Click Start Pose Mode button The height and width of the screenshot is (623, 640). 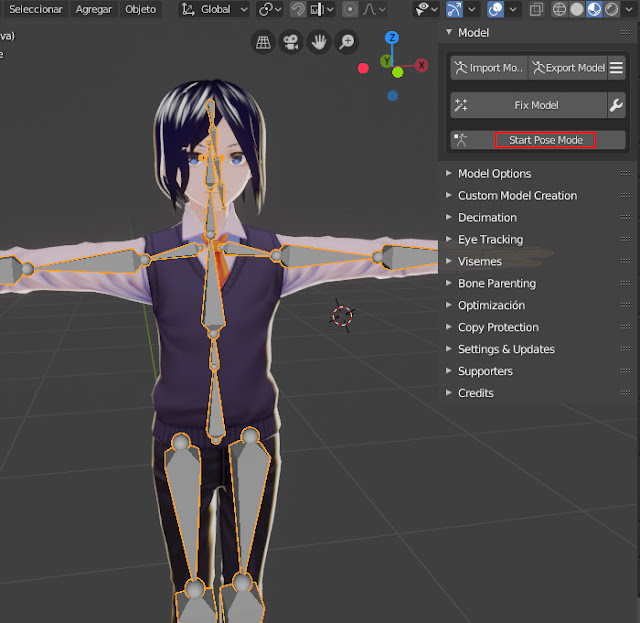click(538, 140)
